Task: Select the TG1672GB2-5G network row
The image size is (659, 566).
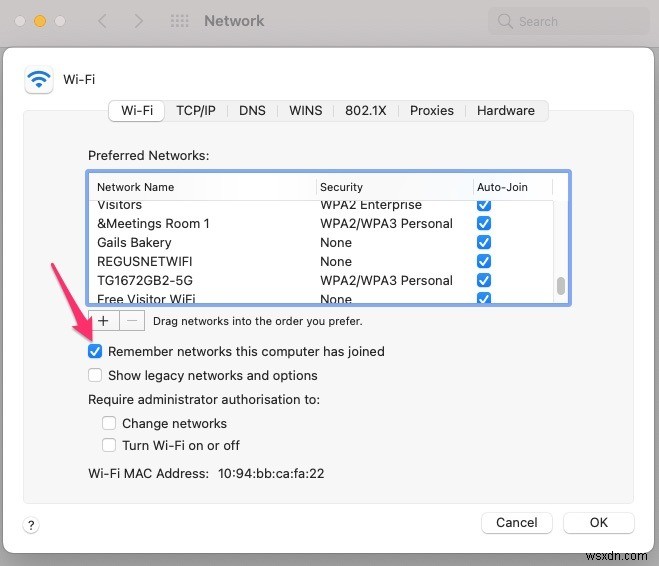Action: point(322,280)
